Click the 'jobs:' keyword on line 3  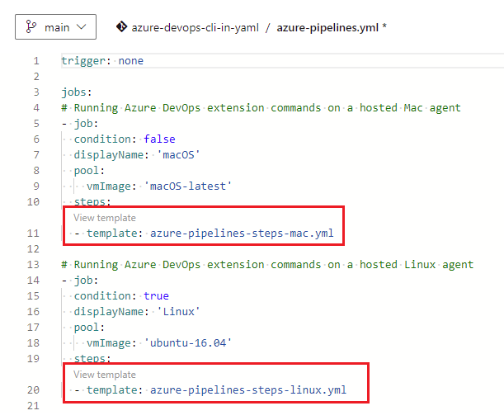coord(77,92)
